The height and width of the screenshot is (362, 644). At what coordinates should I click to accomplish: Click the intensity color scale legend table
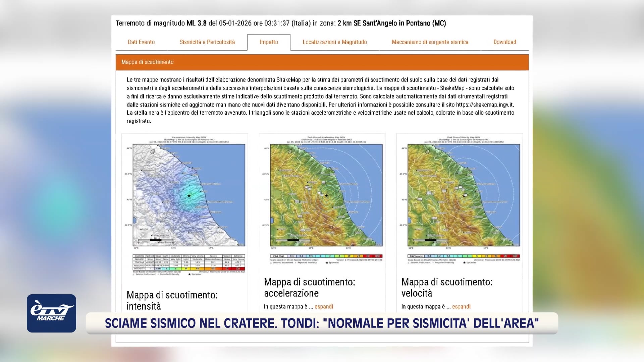click(189, 262)
